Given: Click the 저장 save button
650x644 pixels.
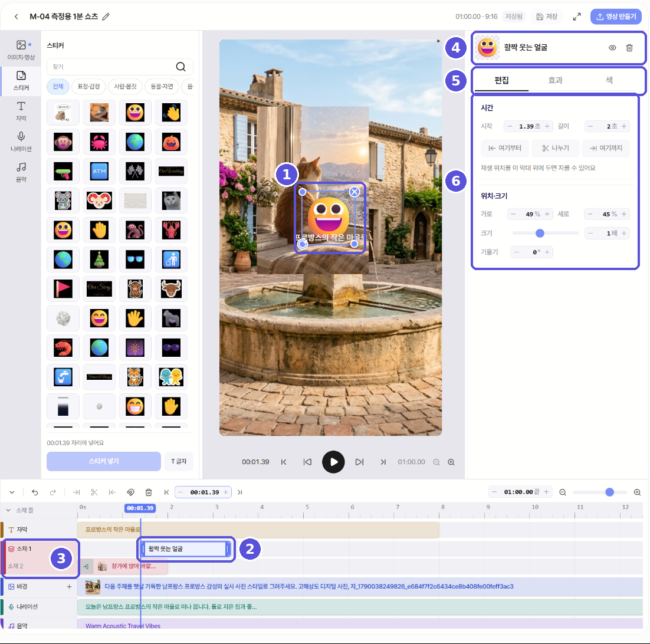Looking at the screenshot, I should tap(547, 17).
